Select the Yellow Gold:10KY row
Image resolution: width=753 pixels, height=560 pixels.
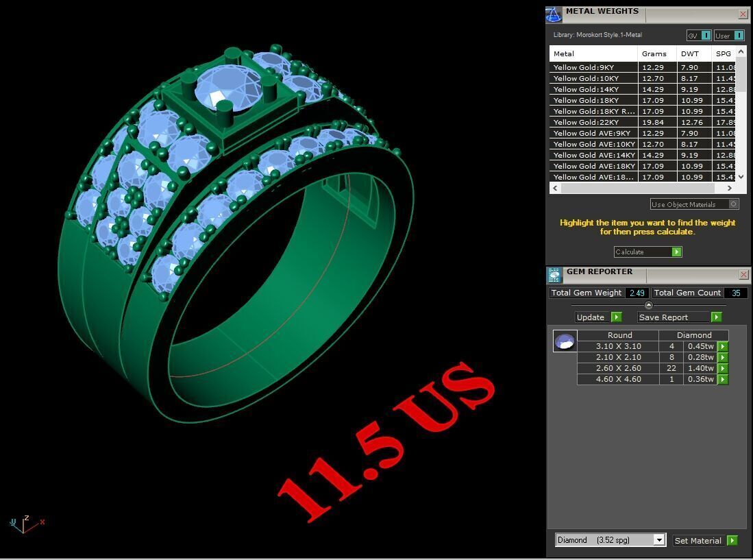coord(642,78)
